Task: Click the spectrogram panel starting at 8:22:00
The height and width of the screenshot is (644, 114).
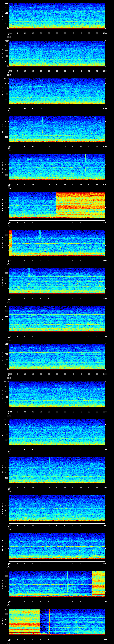Action: (x=57, y=319)
